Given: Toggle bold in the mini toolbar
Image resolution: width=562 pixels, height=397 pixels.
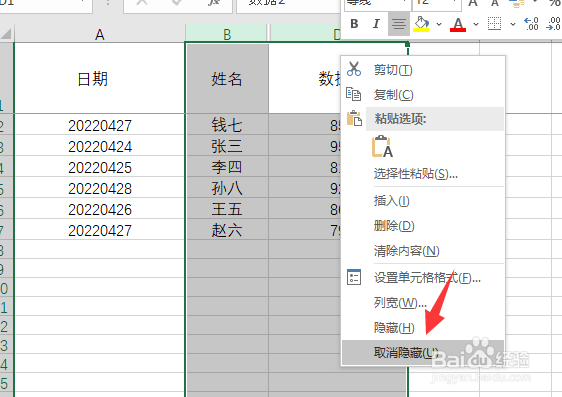Looking at the screenshot, I should pos(354,24).
